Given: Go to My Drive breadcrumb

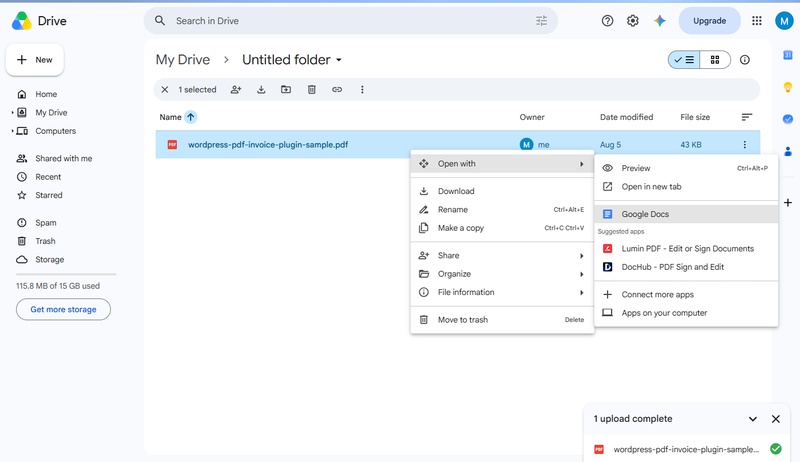Looking at the screenshot, I should (183, 60).
